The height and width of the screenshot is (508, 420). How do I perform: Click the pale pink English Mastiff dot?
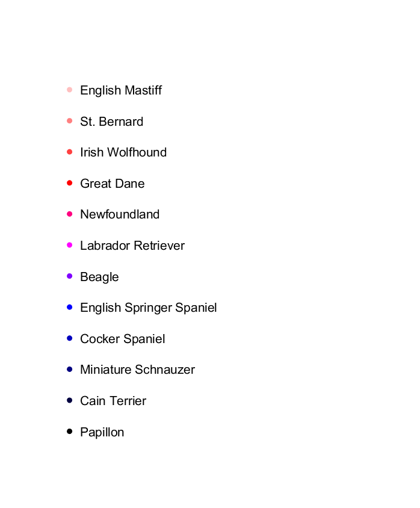[x=69, y=90]
